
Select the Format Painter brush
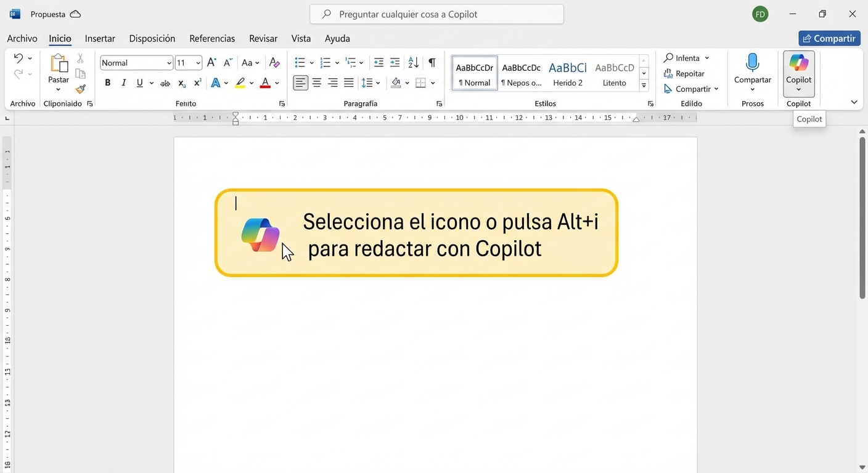coord(80,89)
